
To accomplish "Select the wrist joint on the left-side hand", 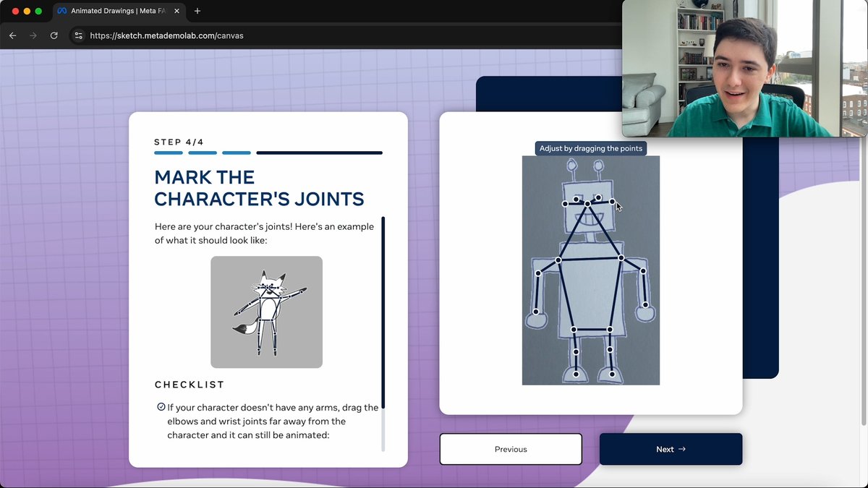I will (536, 312).
